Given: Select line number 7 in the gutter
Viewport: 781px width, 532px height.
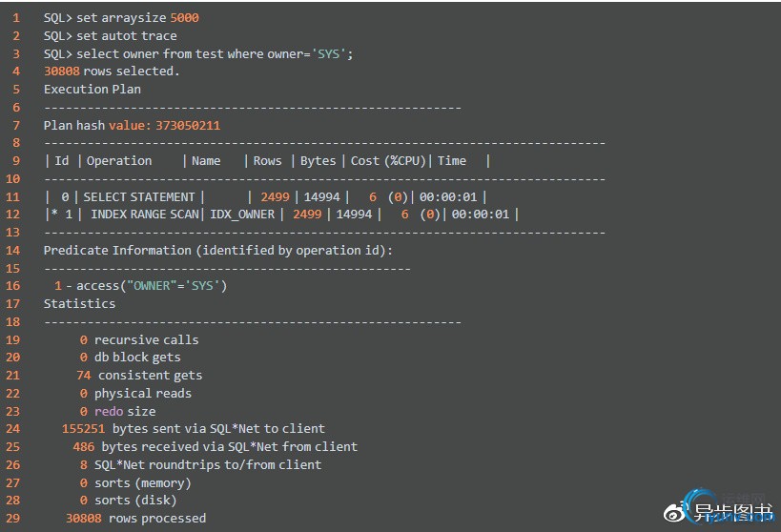Looking at the screenshot, I should (x=16, y=125).
